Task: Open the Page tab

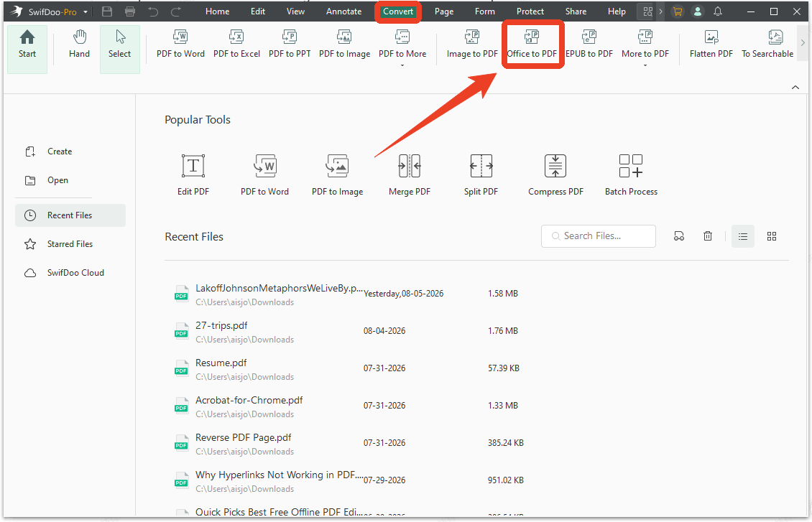Action: pos(444,11)
